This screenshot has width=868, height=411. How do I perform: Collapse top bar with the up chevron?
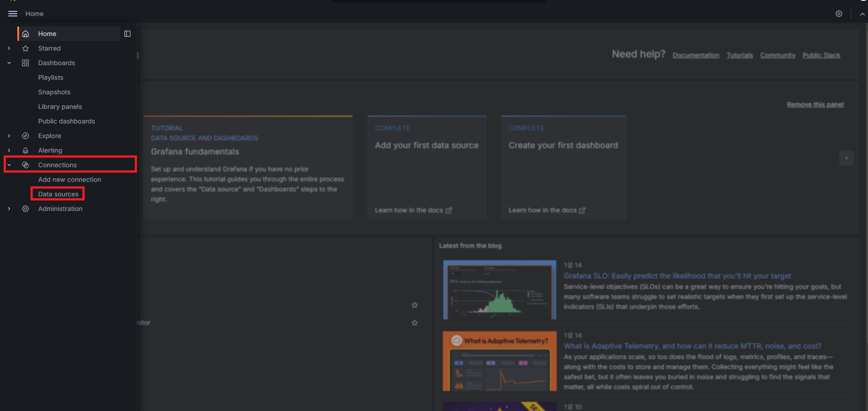(x=862, y=14)
